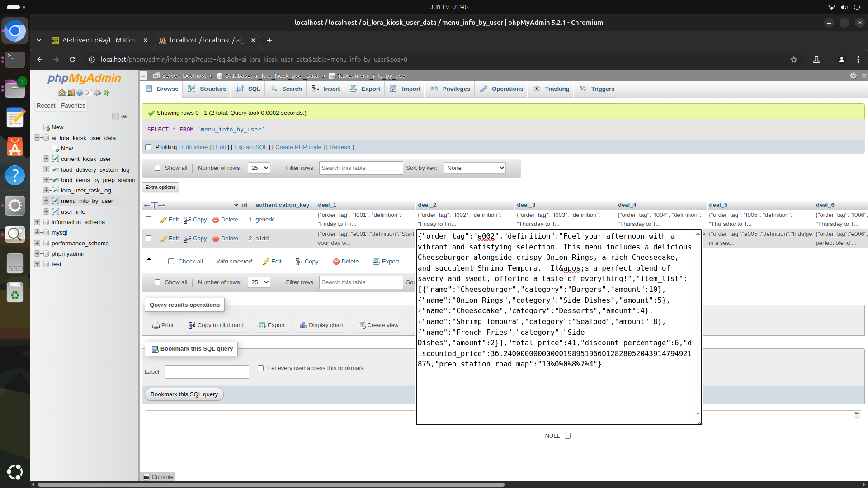Viewport: 868px width, 488px height.
Task: Enable the Profiling checkbox
Action: pyautogui.click(x=148, y=147)
